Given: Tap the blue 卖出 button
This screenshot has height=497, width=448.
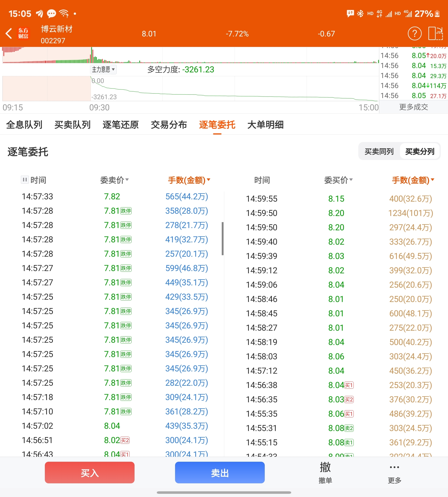Looking at the screenshot, I should pos(220,472).
